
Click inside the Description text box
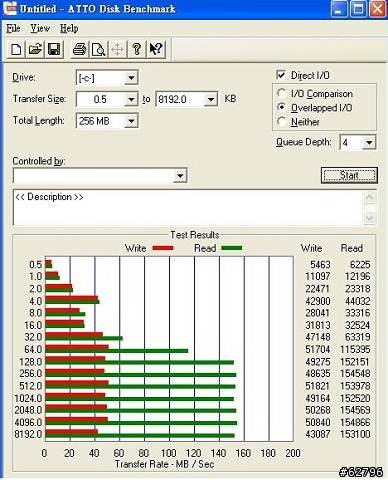(188, 207)
